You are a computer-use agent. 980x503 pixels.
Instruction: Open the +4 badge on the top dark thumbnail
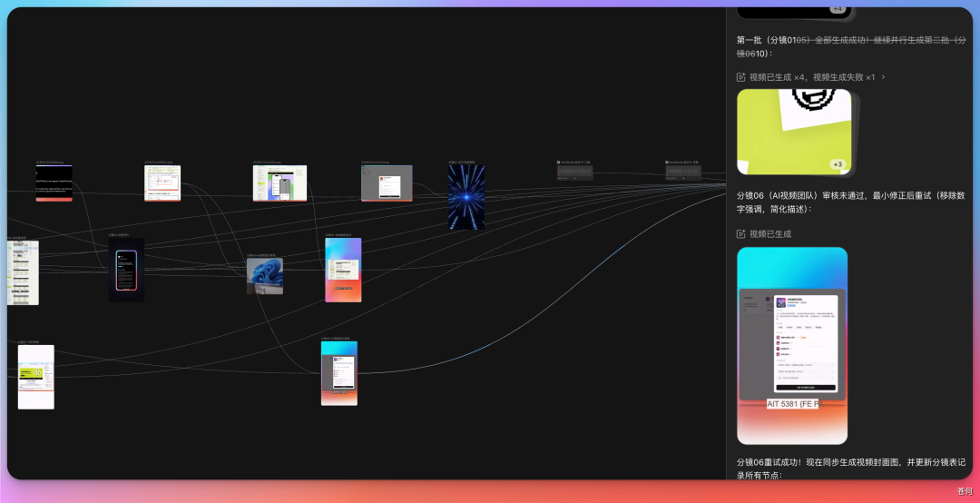click(837, 9)
